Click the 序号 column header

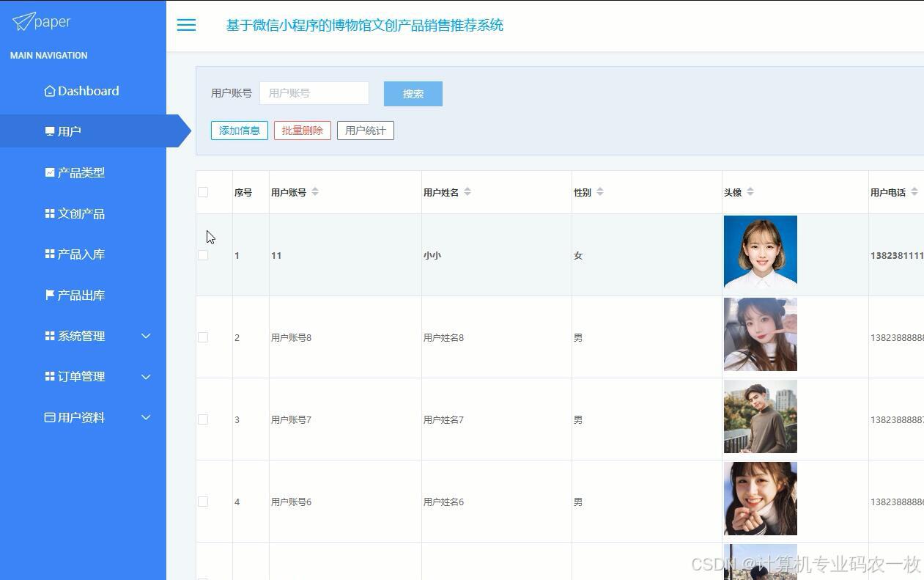tap(243, 192)
